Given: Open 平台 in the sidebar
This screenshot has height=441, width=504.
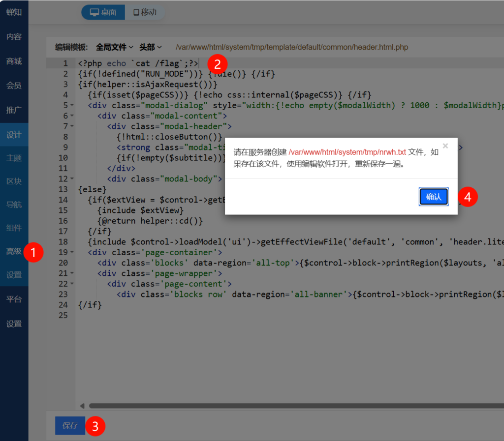Looking at the screenshot, I should click(14, 299).
